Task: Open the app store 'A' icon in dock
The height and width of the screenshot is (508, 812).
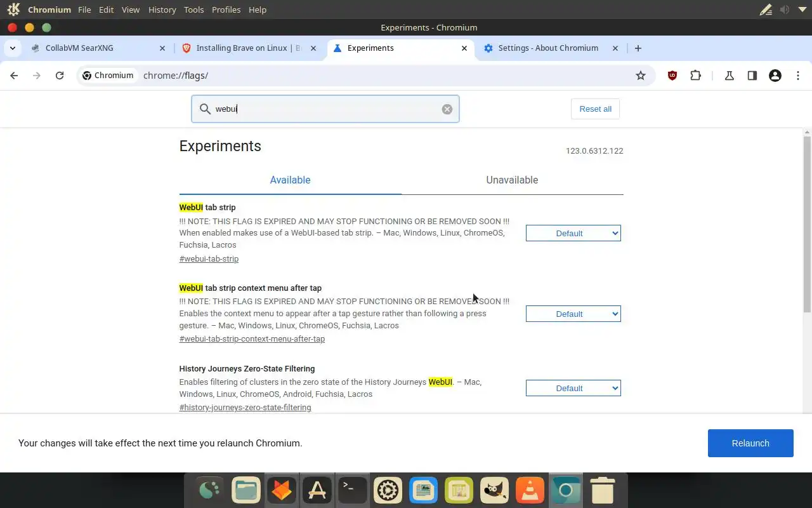Action: pyautogui.click(x=317, y=490)
